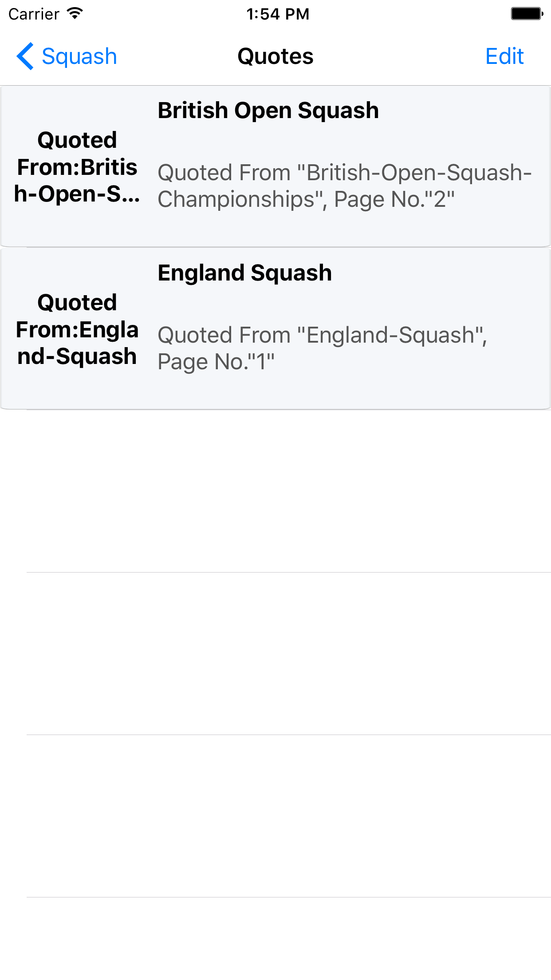Tap the back chevron arrow
This screenshot has width=551, height=980.
pyautogui.click(x=25, y=56)
